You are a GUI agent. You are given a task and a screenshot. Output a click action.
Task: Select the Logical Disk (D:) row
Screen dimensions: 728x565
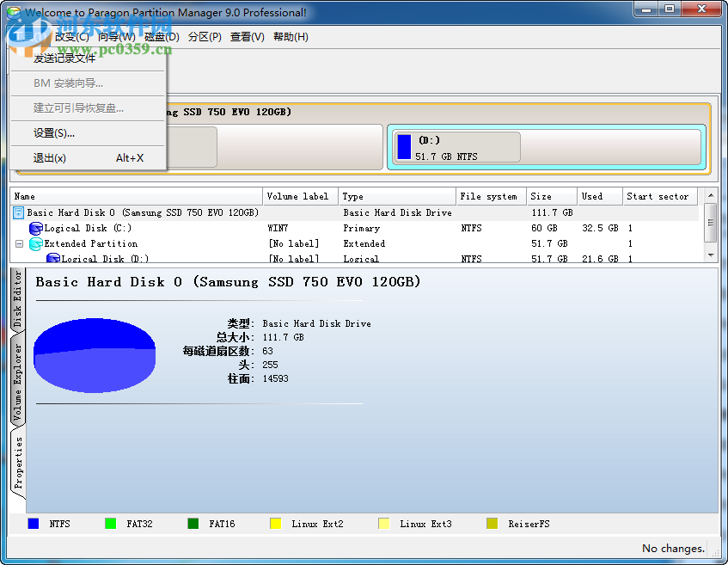click(x=354, y=258)
